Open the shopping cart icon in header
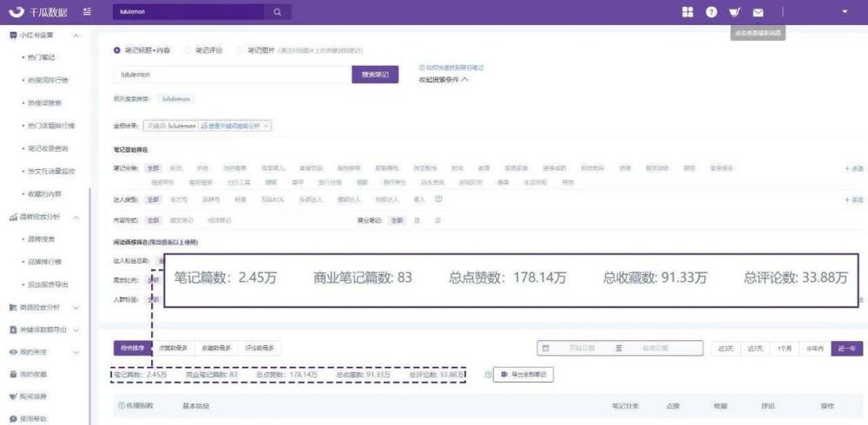 (x=734, y=12)
